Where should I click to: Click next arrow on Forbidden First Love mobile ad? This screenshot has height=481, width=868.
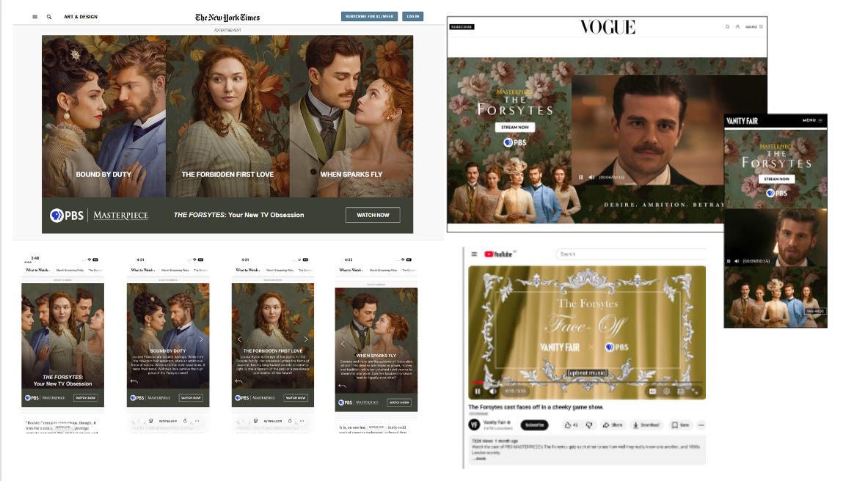tap(305, 339)
